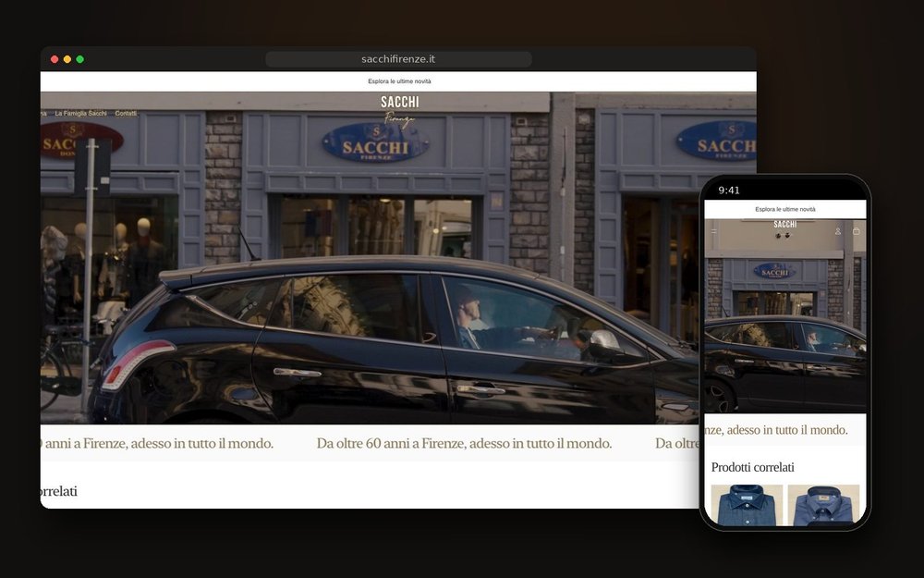Screen dimensions: 924x578
Task: Tap Esplora le ultime novità on phone
Action: point(784,209)
